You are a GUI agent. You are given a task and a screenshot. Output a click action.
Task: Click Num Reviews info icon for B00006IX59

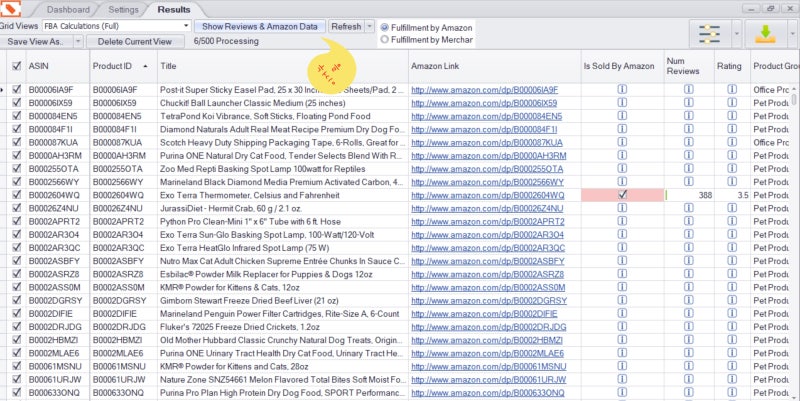pos(688,102)
